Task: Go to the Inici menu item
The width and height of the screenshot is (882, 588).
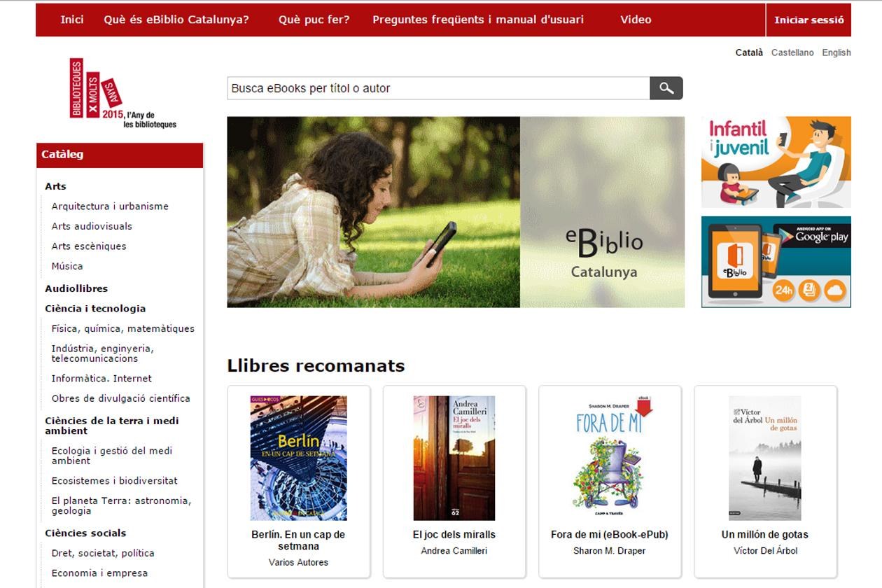Action: [x=72, y=20]
